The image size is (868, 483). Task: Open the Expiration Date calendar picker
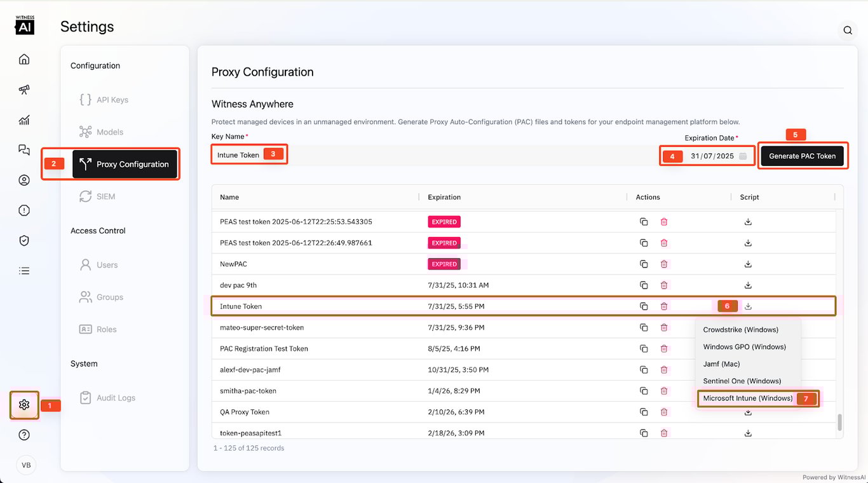(x=743, y=156)
